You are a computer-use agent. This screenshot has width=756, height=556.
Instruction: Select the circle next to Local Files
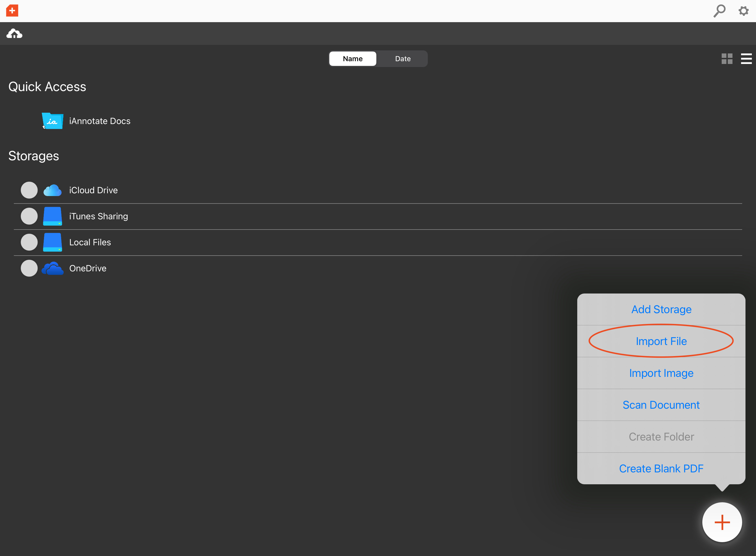(29, 242)
